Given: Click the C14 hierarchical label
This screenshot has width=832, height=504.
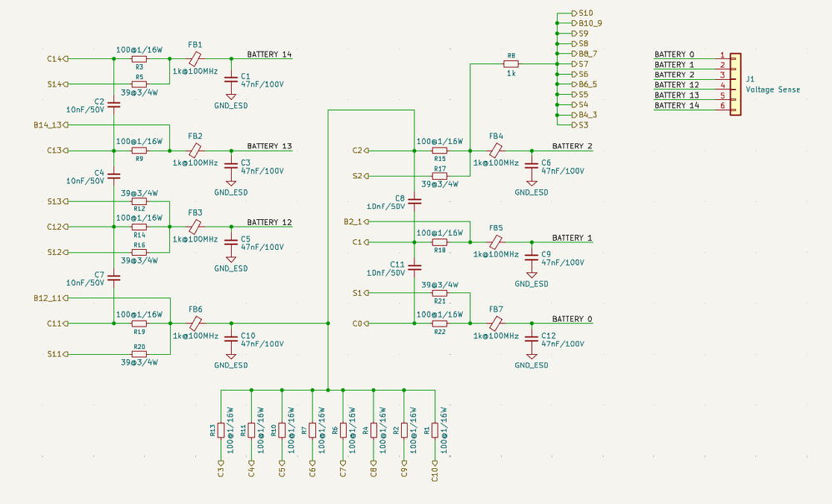Looking at the screenshot, I should coord(58,59).
